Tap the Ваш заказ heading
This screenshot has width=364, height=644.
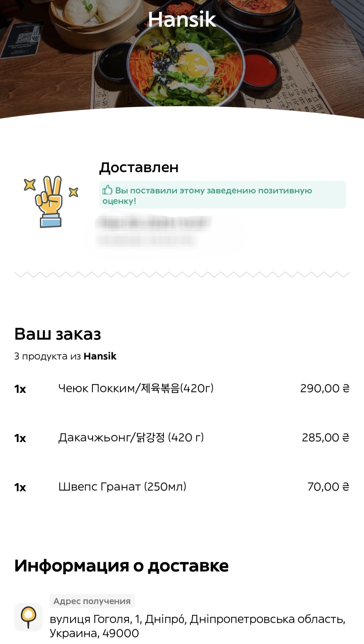click(58, 334)
